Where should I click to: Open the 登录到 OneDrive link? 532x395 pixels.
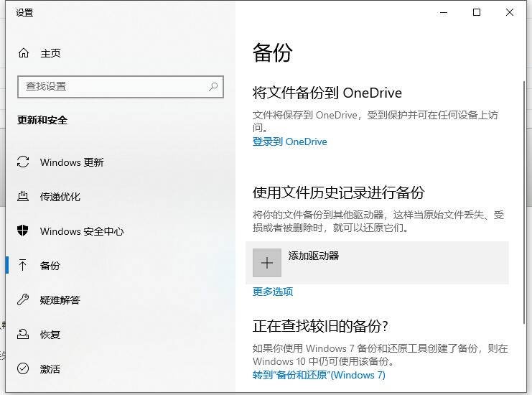(x=289, y=142)
